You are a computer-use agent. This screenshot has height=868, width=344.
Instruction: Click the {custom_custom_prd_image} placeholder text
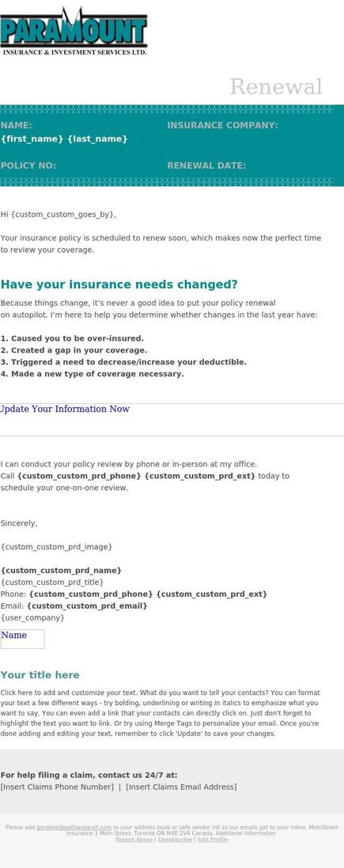click(56, 547)
